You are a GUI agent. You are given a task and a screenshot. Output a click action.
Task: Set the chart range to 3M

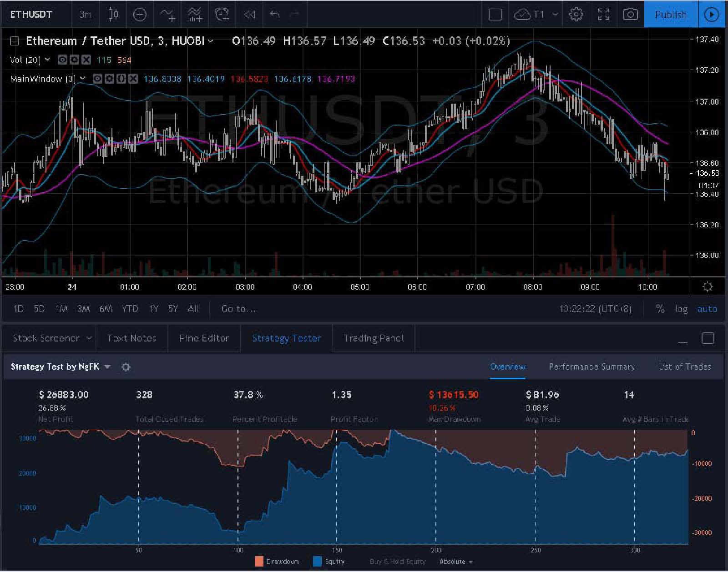[x=83, y=309]
